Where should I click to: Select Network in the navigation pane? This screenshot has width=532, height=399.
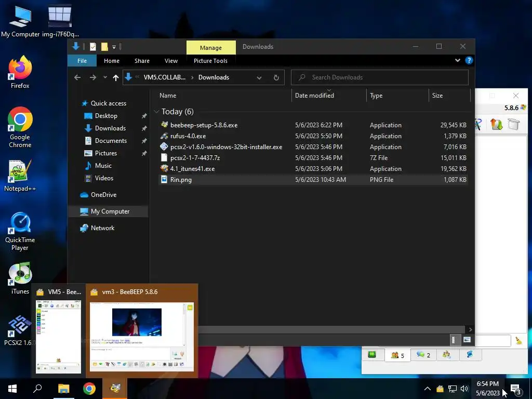pos(102,228)
